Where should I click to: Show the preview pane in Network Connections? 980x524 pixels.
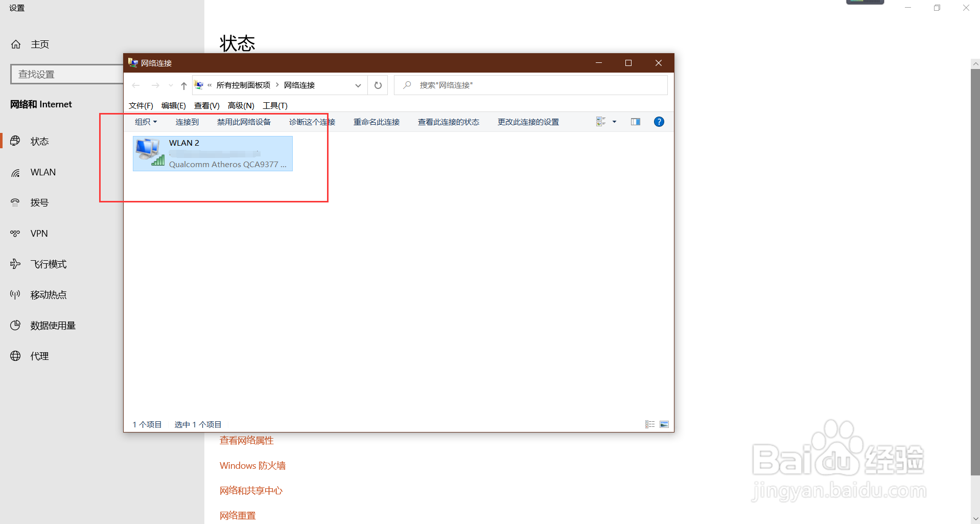click(x=636, y=122)
